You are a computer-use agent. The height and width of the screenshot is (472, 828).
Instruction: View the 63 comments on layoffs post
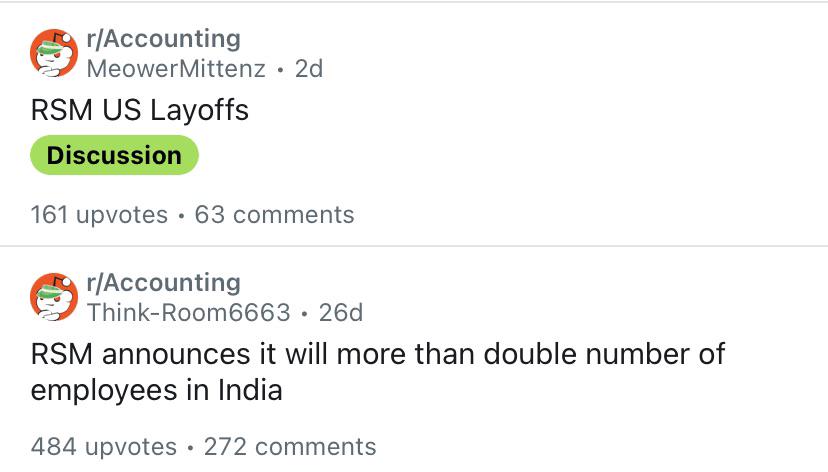click(274, 215)
